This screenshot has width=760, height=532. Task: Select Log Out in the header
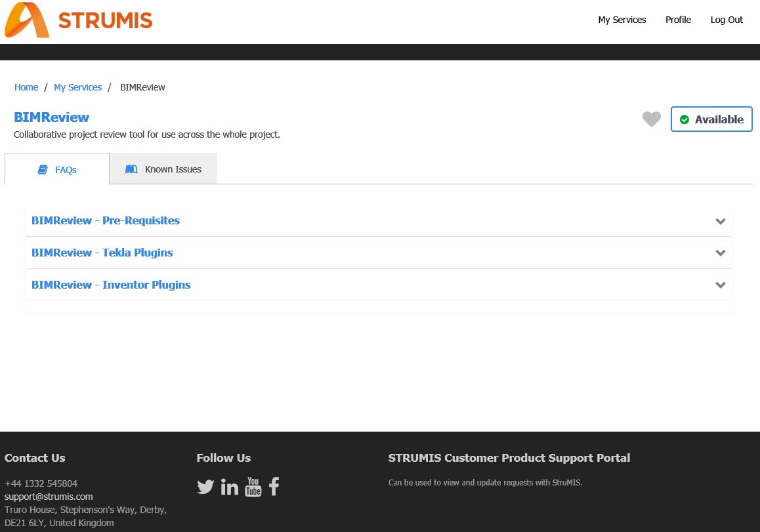pos(727,20)
